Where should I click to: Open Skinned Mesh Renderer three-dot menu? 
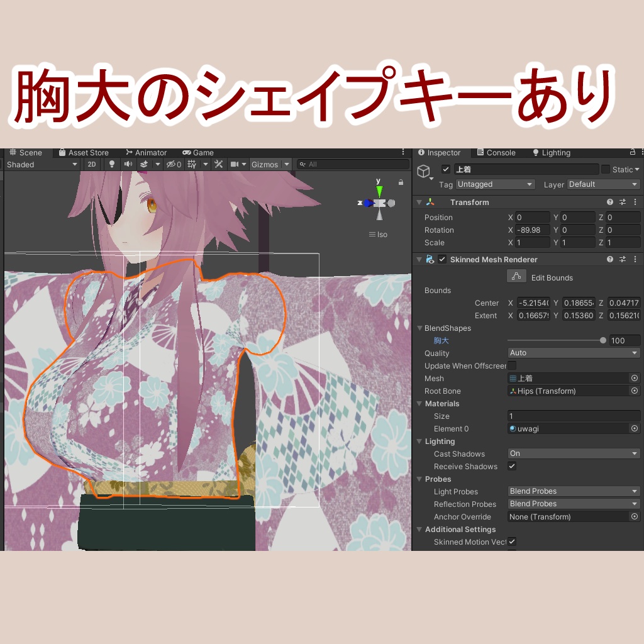[x=635, y=259]
